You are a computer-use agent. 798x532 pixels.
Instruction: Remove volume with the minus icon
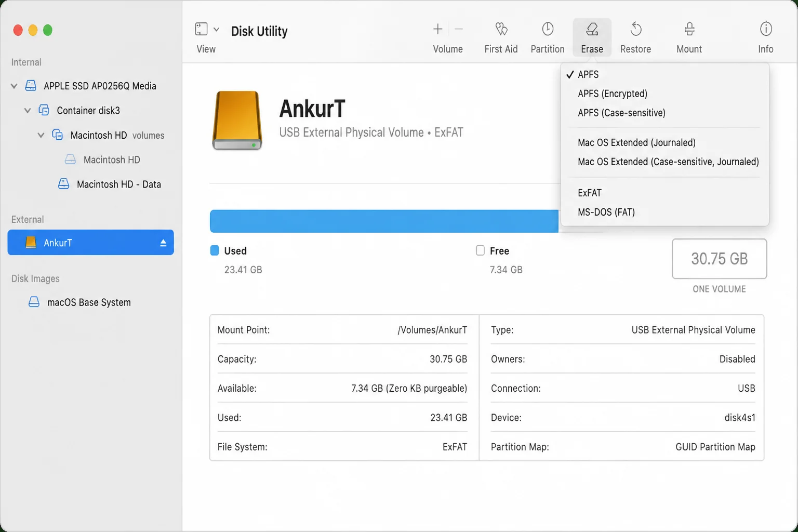click(458, 29)
